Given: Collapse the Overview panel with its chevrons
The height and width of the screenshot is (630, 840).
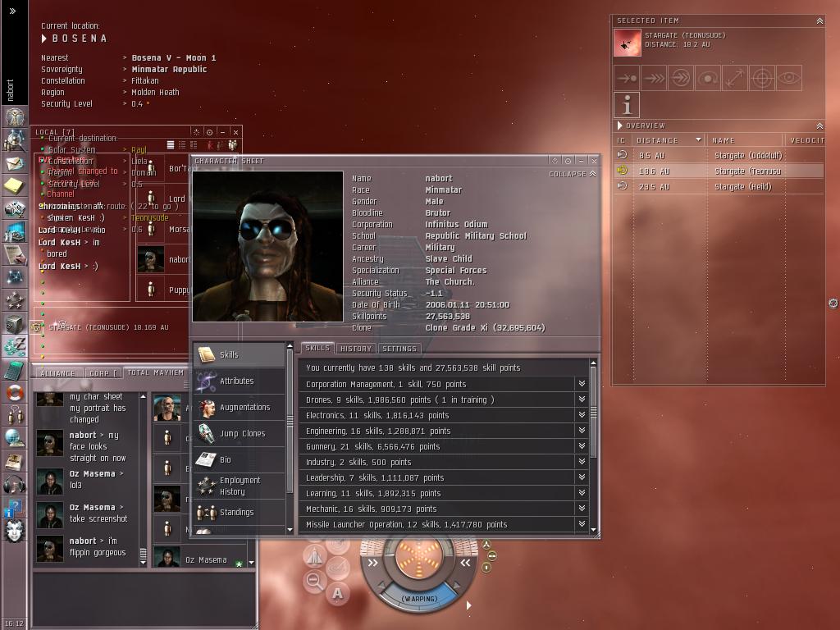Looking at the screenshot, I should tap(819, 126).
